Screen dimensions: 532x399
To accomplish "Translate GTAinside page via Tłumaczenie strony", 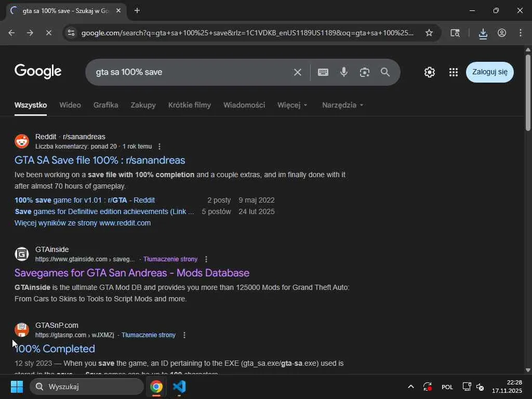I will click(x=170, y=259).
